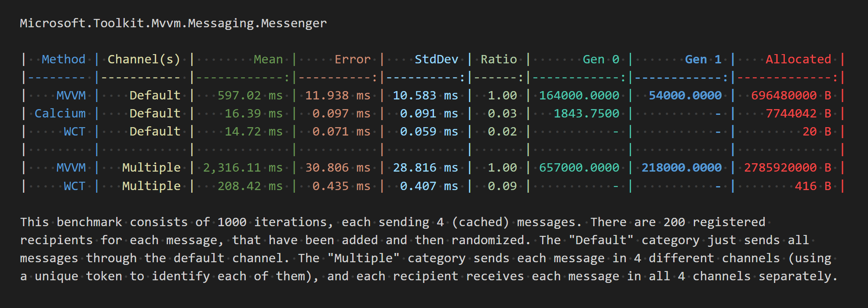This screenshot has height=308, width=868.
Task: Click the 0.03 ratio value
Action: [x=503, y=114]
